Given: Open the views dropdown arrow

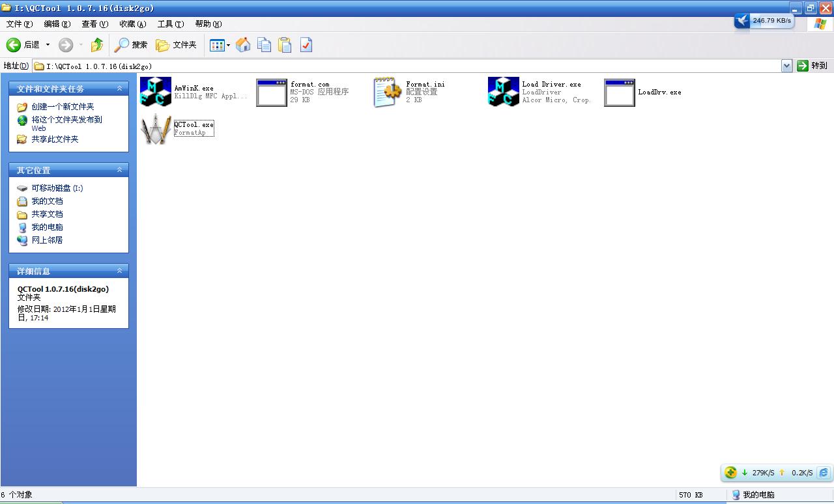Looking at the screenshot, I should (x=228, y=45).
